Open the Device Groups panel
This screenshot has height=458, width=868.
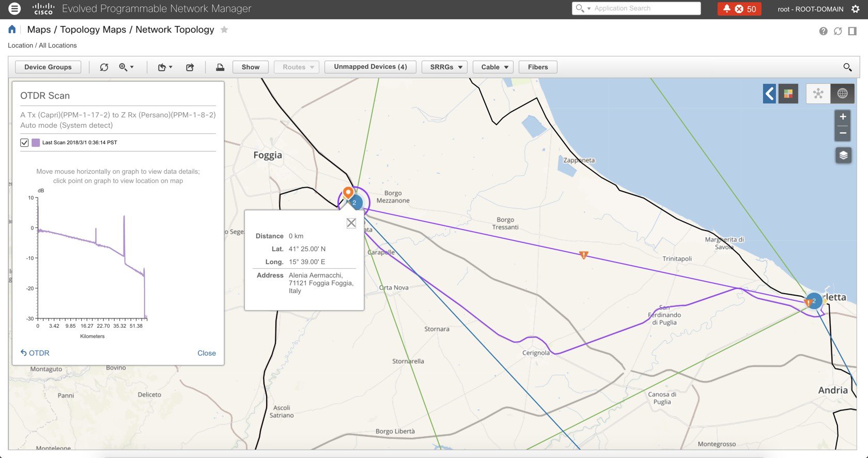click(48, 67)
